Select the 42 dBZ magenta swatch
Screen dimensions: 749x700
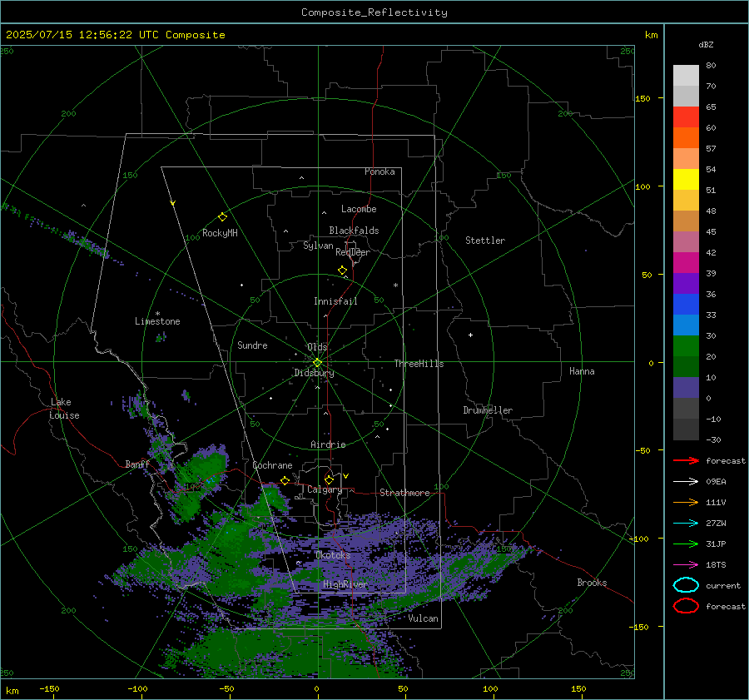pos(686,262)
